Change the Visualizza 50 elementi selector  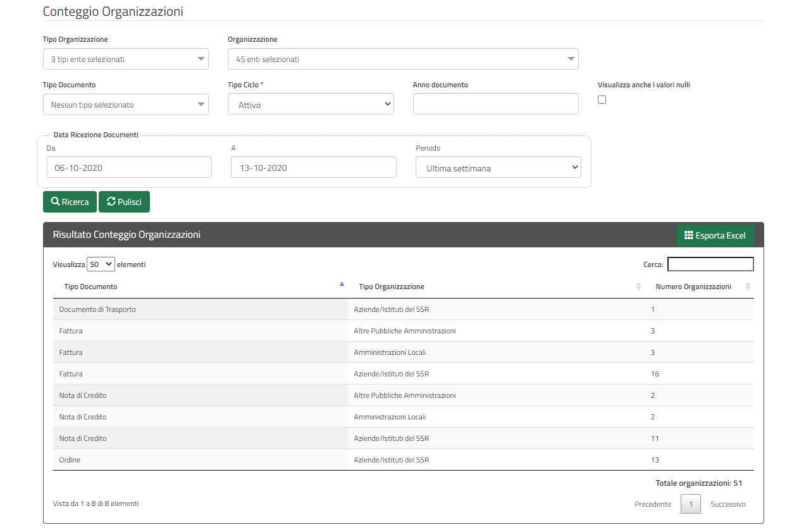pyautogui.click(x=101, y=264)
